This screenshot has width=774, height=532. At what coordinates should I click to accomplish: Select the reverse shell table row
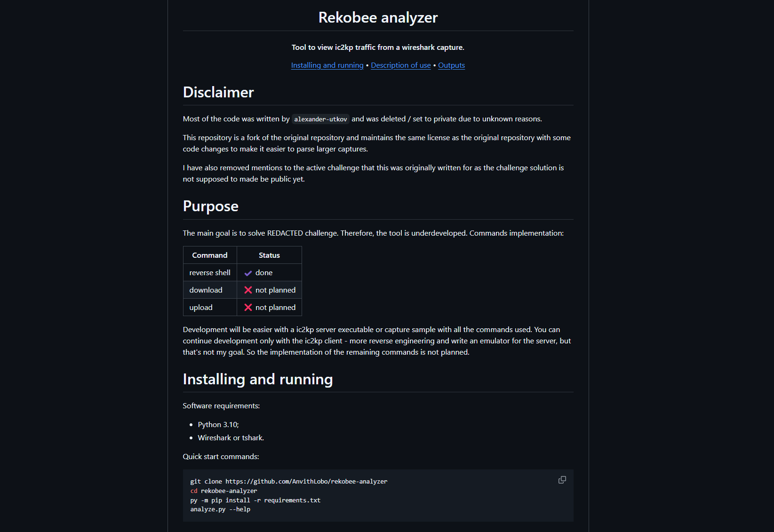tap(210, 272)
